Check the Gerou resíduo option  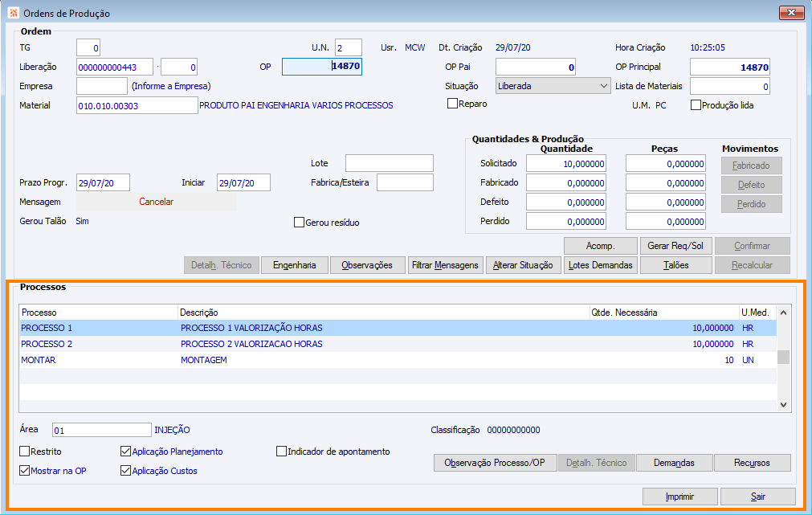pos(300,223)
